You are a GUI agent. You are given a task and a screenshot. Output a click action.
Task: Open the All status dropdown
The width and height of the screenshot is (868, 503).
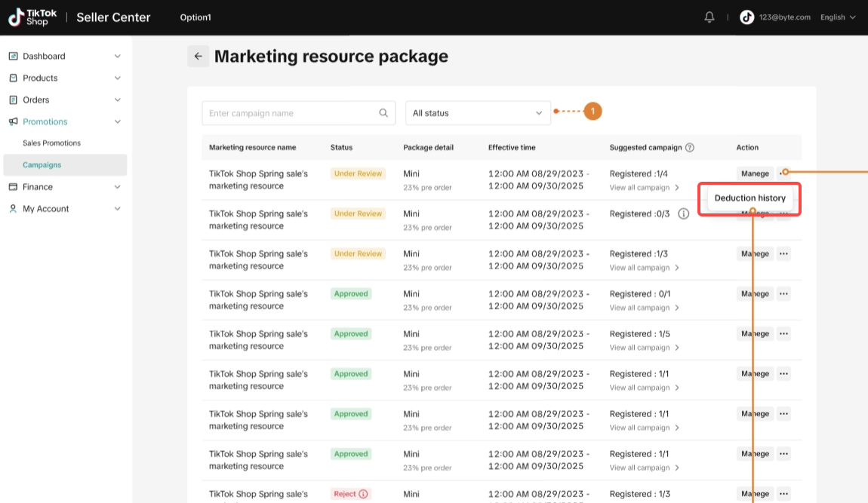[x=478, y=113]
